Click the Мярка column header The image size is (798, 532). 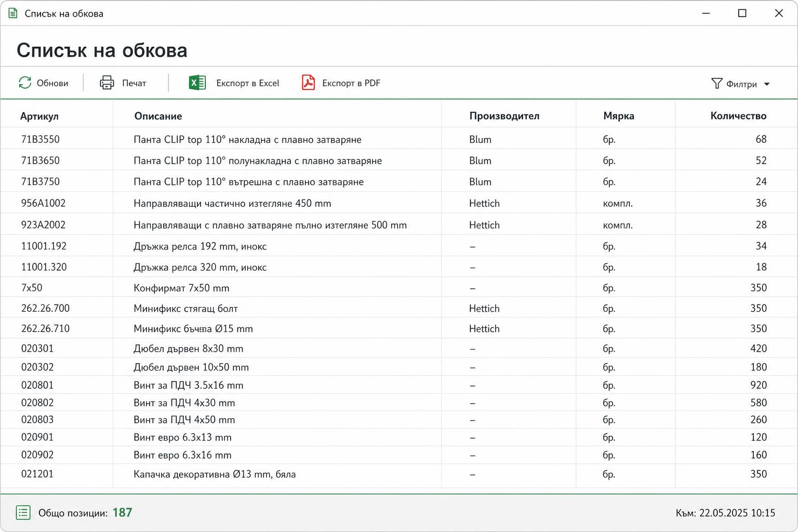coord(619,115)
